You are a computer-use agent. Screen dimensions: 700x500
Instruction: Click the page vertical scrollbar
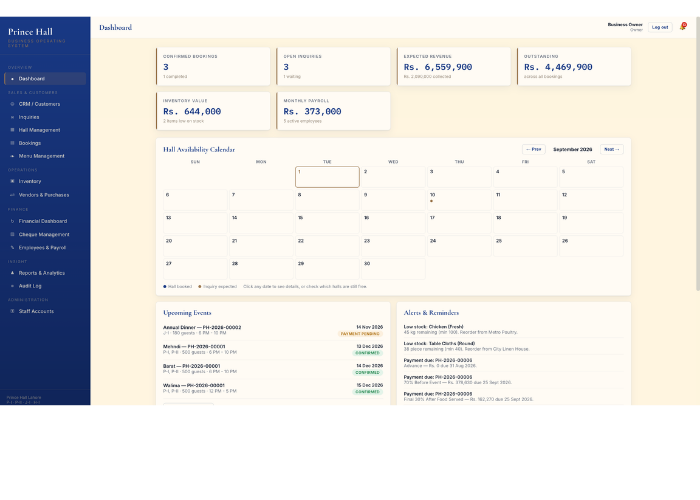[x=698, y=154]
